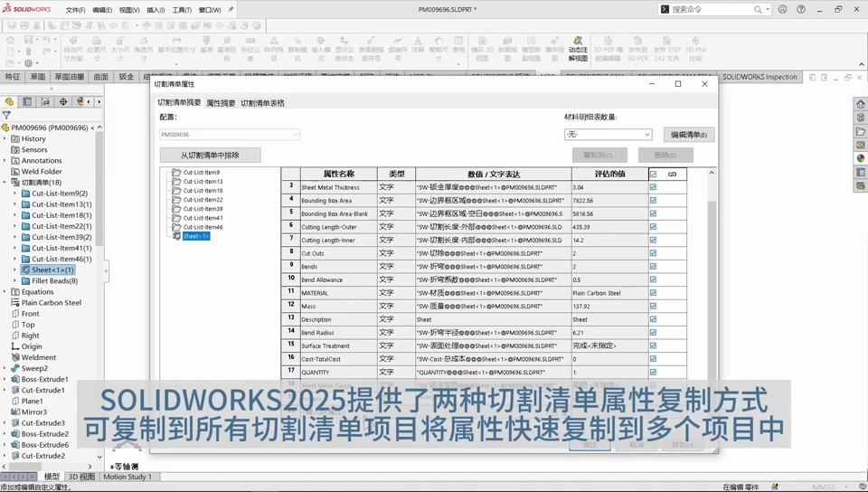Screen dimensions: 868x492
Task: Uncheck the Cut Outs row checkbox
Action: (653, 253)
